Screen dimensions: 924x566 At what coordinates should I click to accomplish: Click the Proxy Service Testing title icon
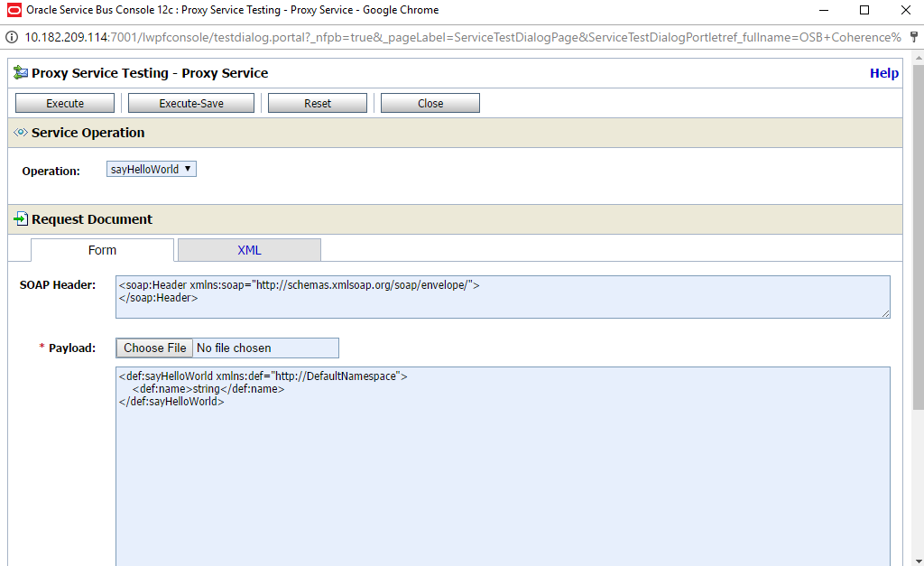21,72
